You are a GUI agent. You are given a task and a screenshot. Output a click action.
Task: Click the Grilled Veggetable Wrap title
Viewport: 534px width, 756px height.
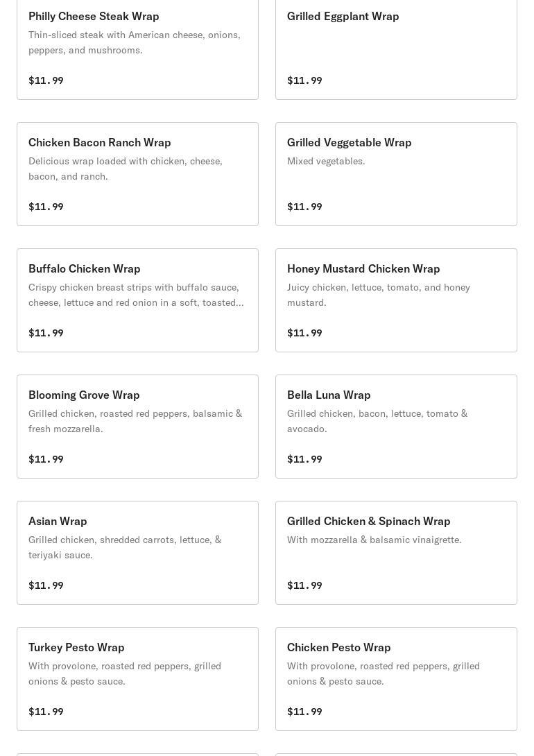click(349, 142)
